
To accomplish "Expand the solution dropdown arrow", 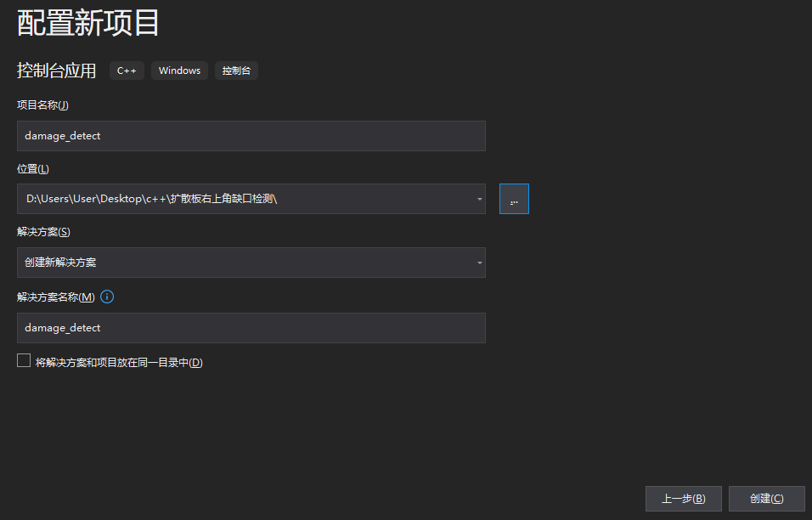I will [478, 263].
